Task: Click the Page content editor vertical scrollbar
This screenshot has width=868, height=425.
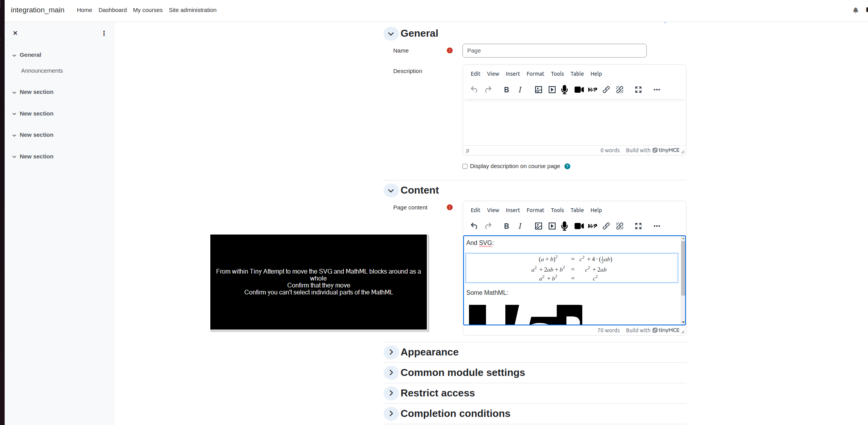Action: [683, 268]
